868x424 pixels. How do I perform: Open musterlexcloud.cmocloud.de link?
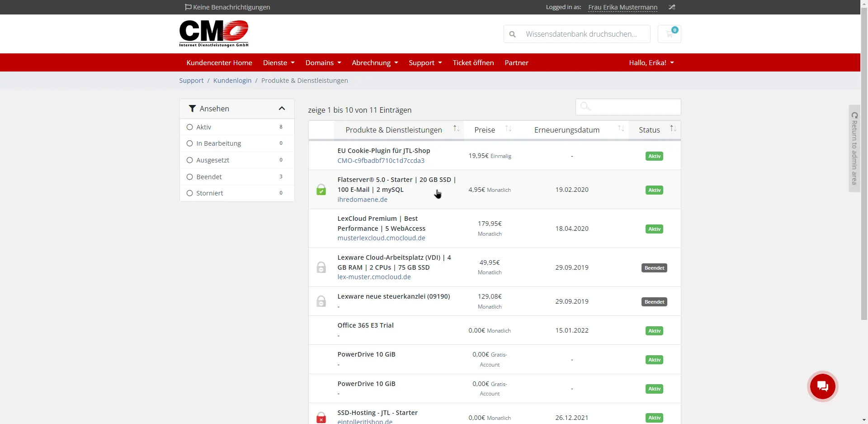pyautogui.click(x=381, y=238)
